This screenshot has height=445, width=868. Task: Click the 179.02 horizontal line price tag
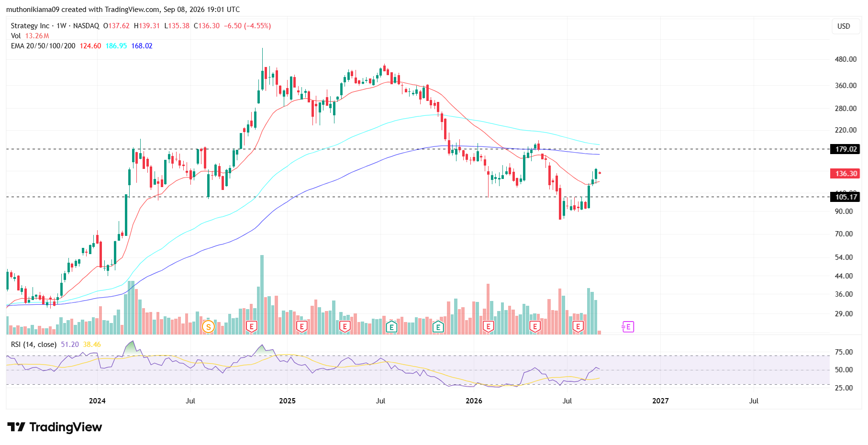(x=846, y=149)
